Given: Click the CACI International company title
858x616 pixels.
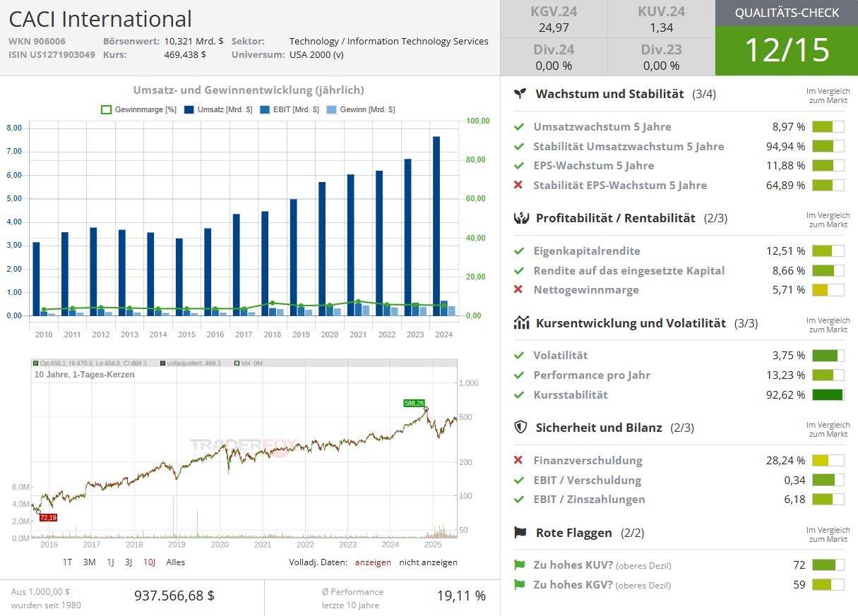Looking at the screenshot, I should pyautogui.click(x=100, y=19).
